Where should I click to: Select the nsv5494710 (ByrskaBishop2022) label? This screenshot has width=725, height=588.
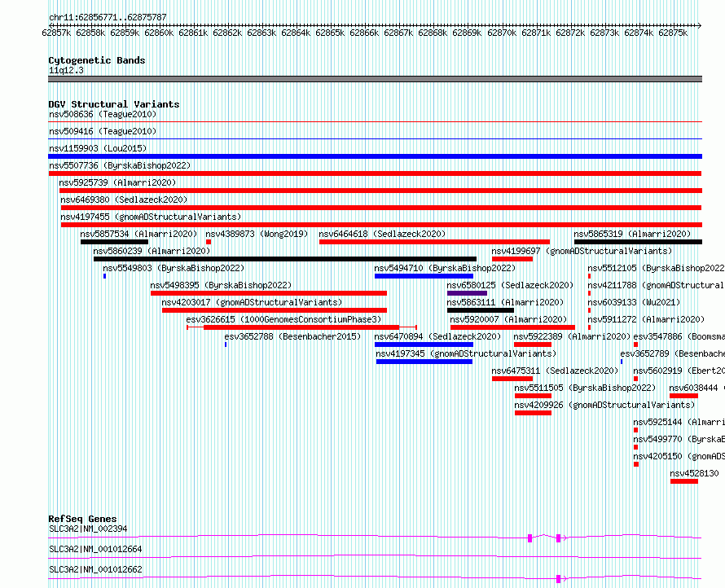pos(445,268)
